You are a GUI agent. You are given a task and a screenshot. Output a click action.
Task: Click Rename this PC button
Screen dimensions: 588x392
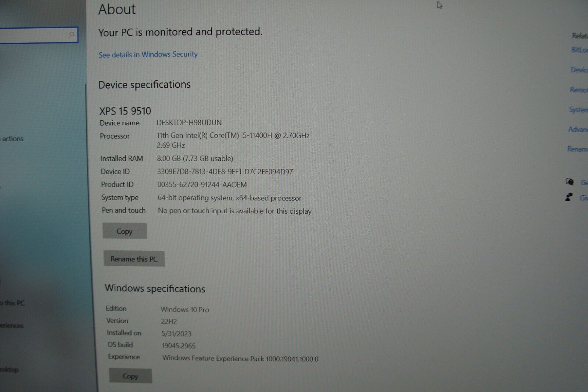(x=134, y=259)
